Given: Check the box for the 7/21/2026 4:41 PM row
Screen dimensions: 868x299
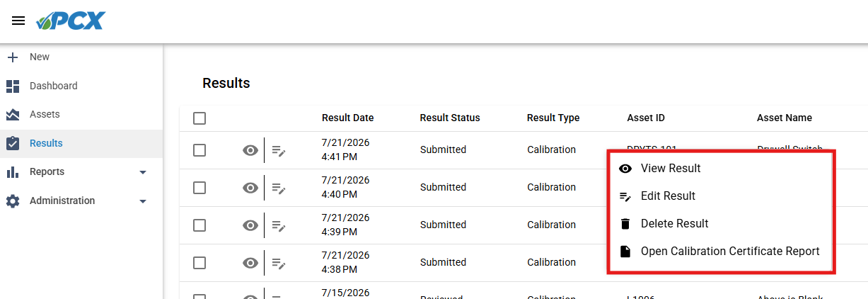Looking at the screenshot, I should (x=199, y=150).
